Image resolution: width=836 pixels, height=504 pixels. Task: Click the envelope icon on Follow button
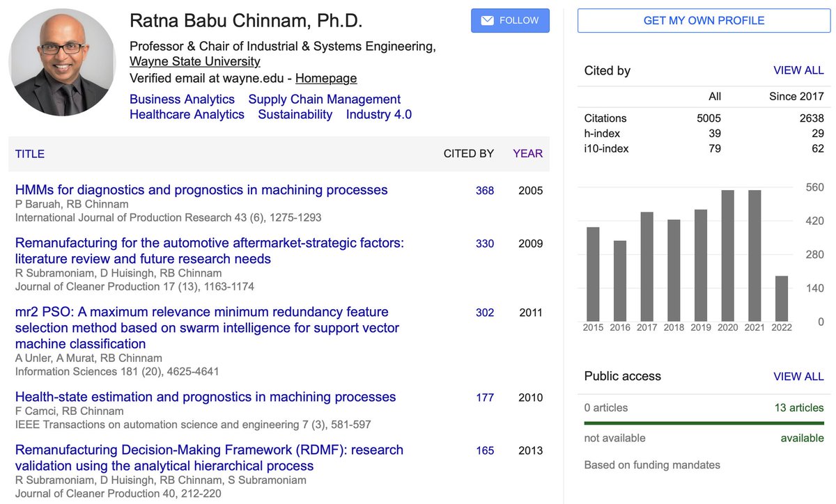click(488, 21)
